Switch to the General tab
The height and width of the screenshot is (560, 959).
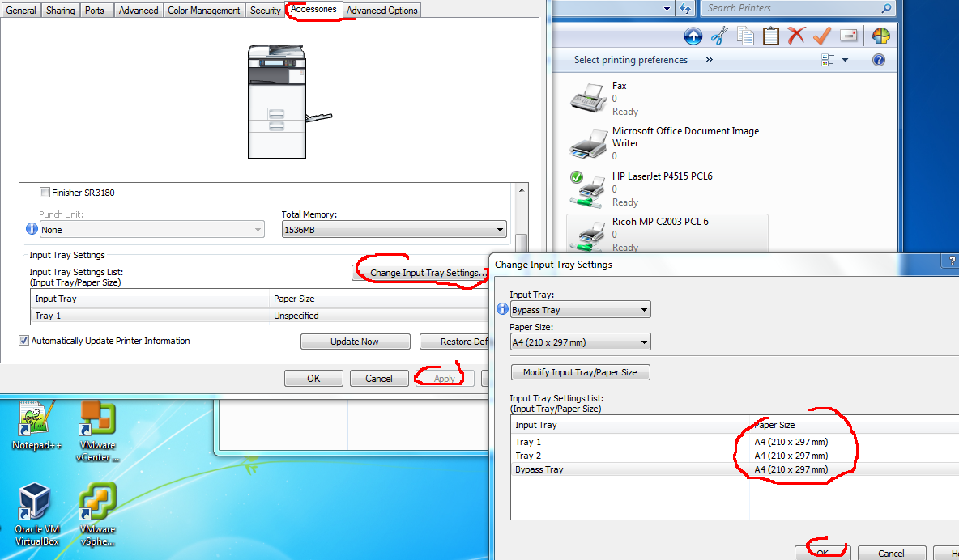(21, 11)
